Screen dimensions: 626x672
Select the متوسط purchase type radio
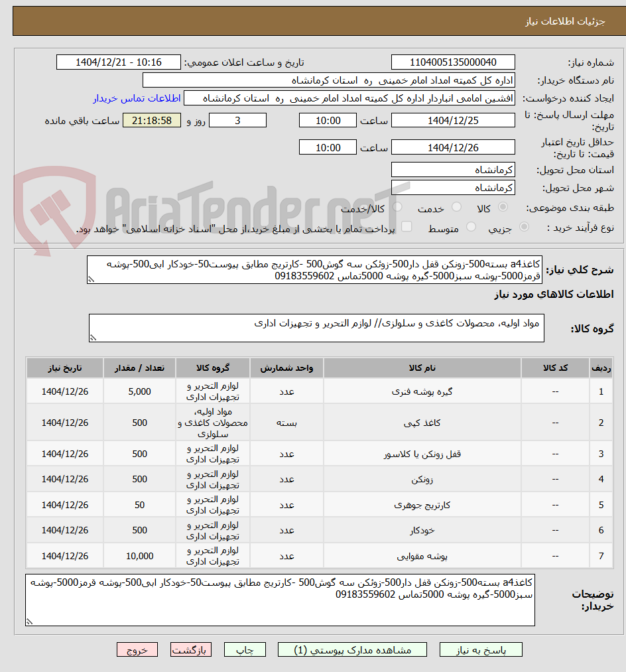(471, 227)
